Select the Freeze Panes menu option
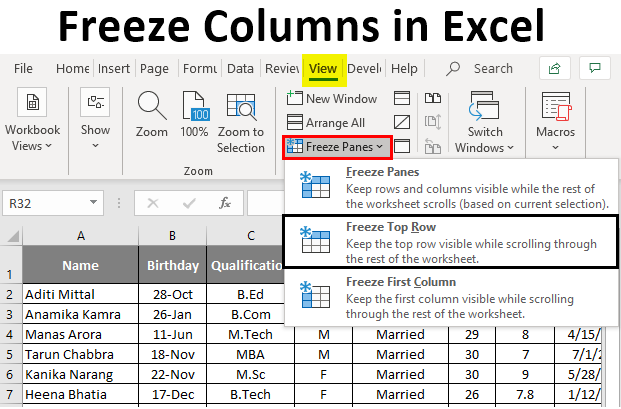Viewport: 621px width, 409px height. click(448, 188)
